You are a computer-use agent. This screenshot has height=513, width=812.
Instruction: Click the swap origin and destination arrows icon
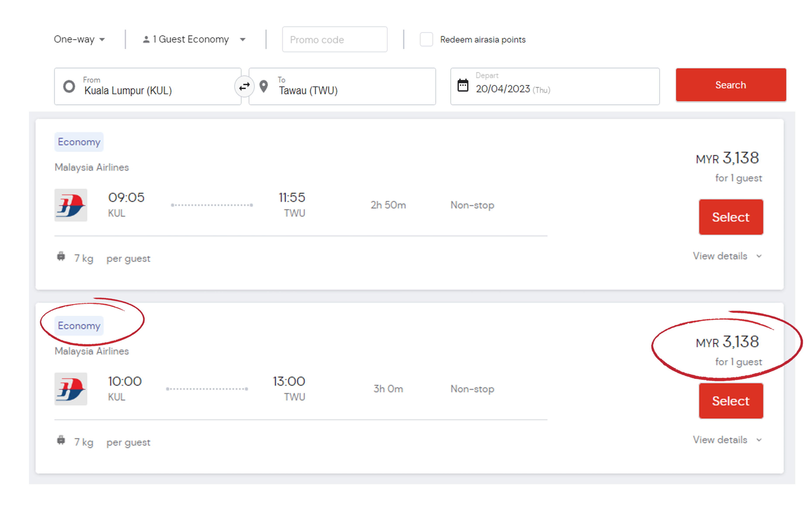(x=244, y=87)
